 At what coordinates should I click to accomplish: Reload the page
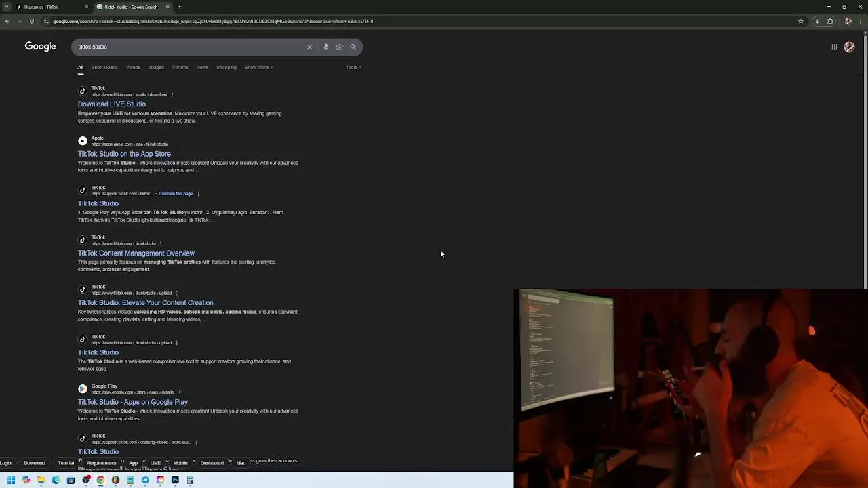coord(31,21)
